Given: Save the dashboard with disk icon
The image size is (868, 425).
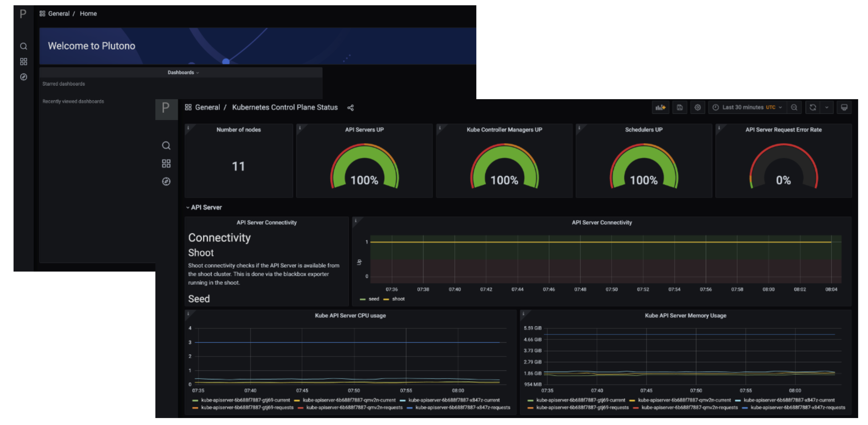Looking at the screenshot, I should tap(680, 107).
